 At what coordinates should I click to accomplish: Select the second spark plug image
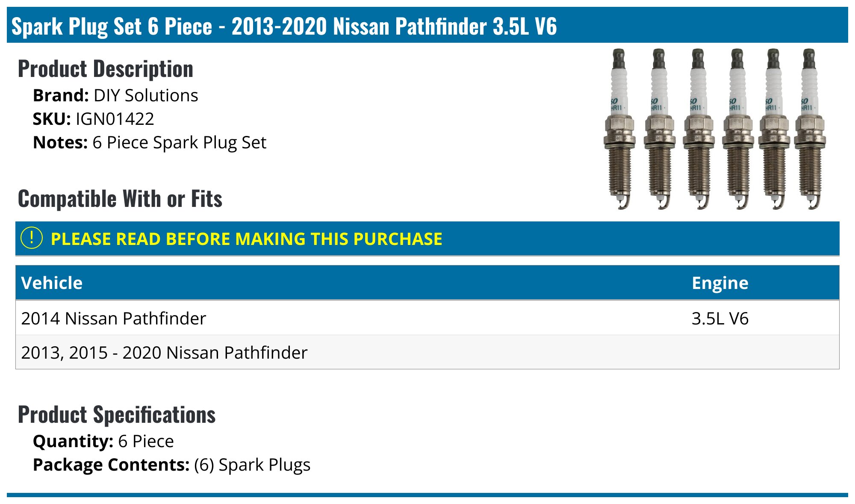click(x=659, y=129)
